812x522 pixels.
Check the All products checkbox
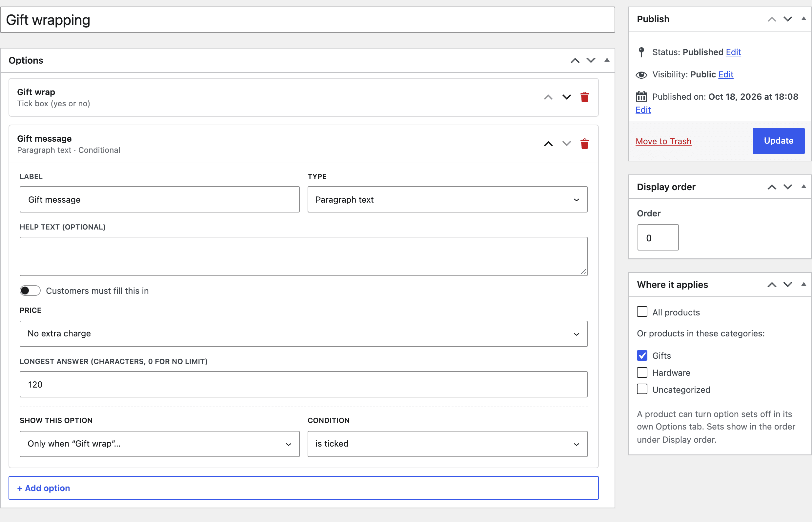point(642,311)
